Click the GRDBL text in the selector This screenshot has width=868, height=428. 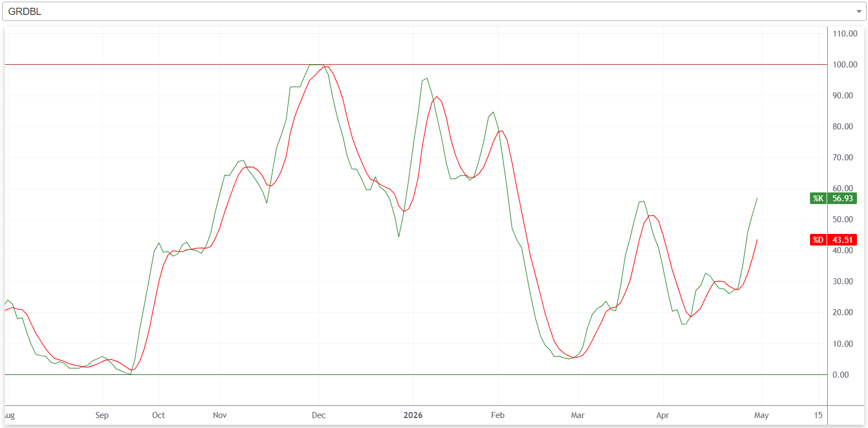24,12
